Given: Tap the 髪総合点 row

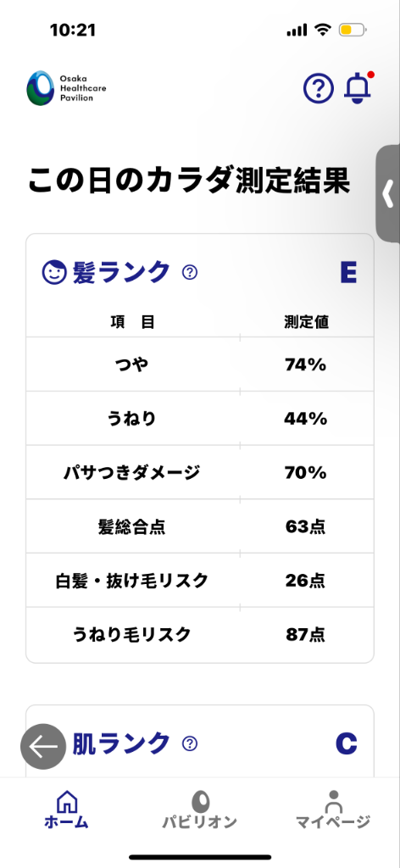Looking at the screenshot, I should [x=200, y=526].
